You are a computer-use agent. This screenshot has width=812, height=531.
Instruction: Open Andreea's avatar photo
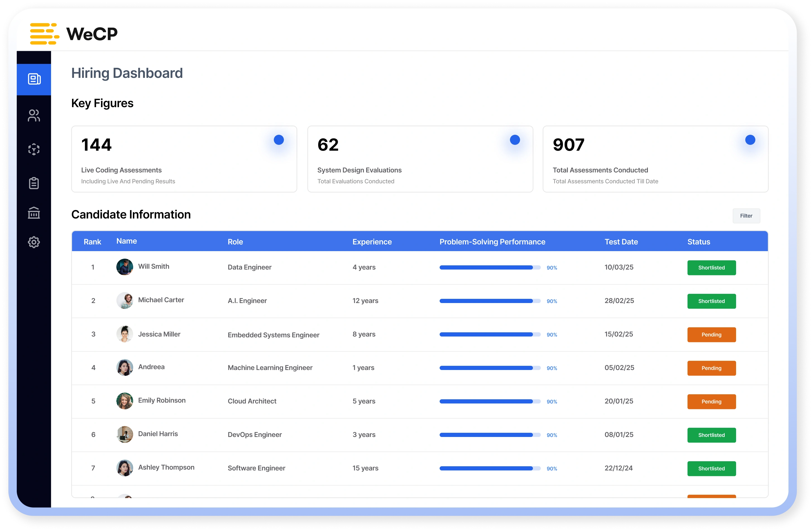coord(125,367)
